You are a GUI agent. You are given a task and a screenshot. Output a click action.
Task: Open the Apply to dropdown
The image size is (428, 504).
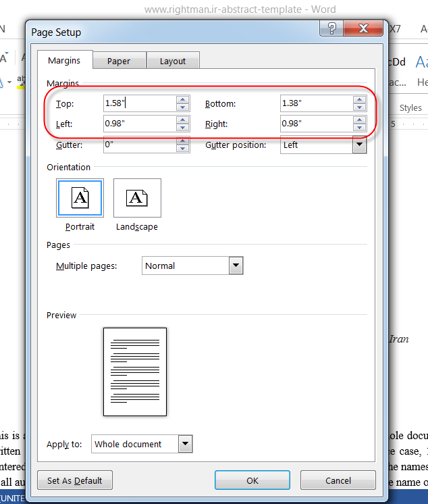(x=185, y=444)
